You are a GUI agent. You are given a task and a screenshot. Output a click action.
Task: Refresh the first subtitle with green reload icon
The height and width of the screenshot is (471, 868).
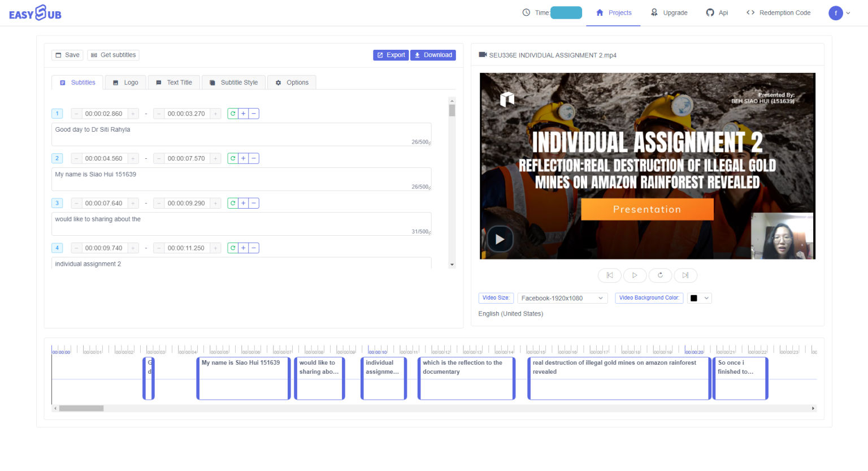coord(232,113)
